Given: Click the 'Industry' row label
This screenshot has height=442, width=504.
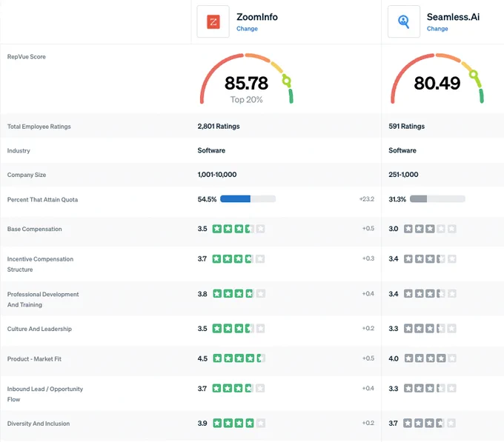Looking at the screenshot, I should [x=19, y=150].
